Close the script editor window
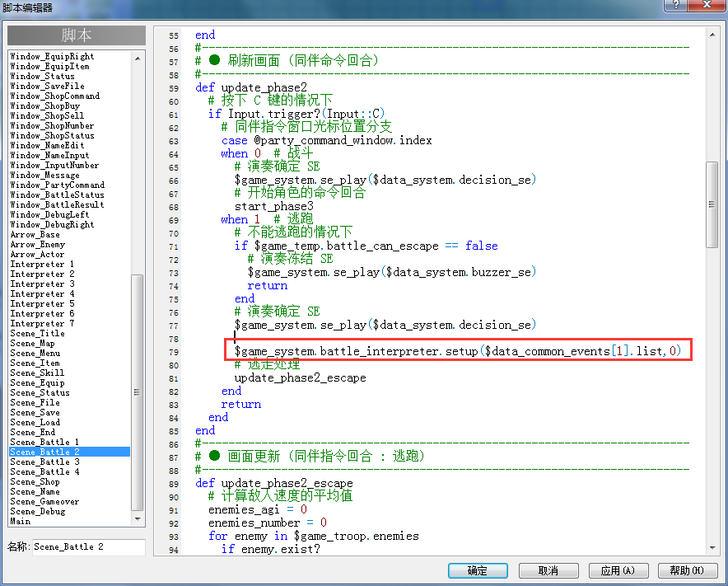Viewport: 728px width, 586px height. click(707, 5)
